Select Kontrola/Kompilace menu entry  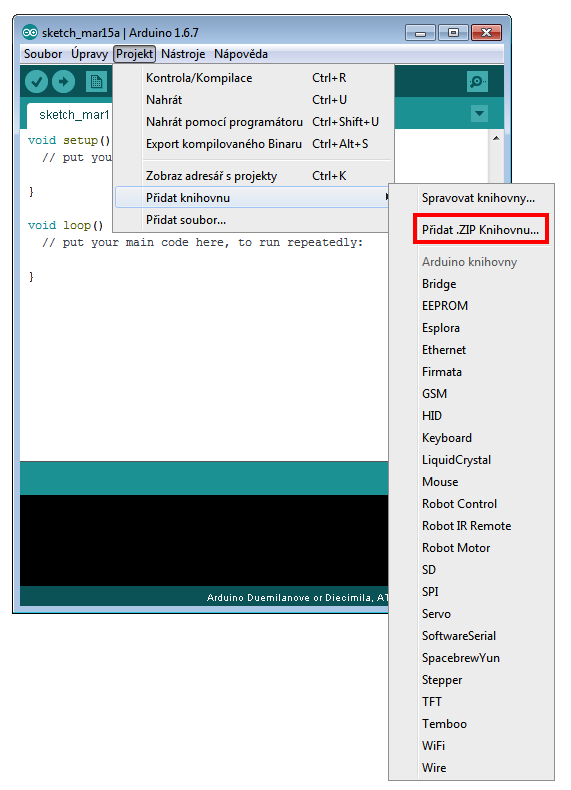pos(253,78)
